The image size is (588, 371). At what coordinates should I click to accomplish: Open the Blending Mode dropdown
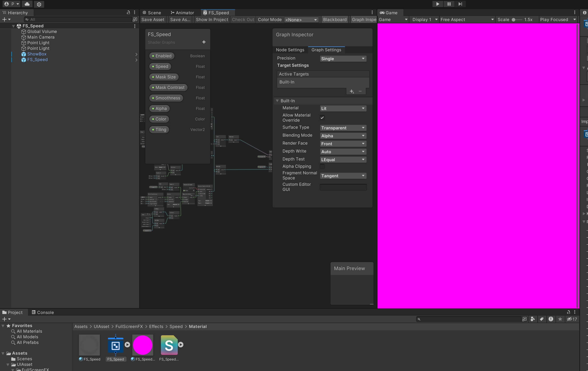click(x=343, y=136)
